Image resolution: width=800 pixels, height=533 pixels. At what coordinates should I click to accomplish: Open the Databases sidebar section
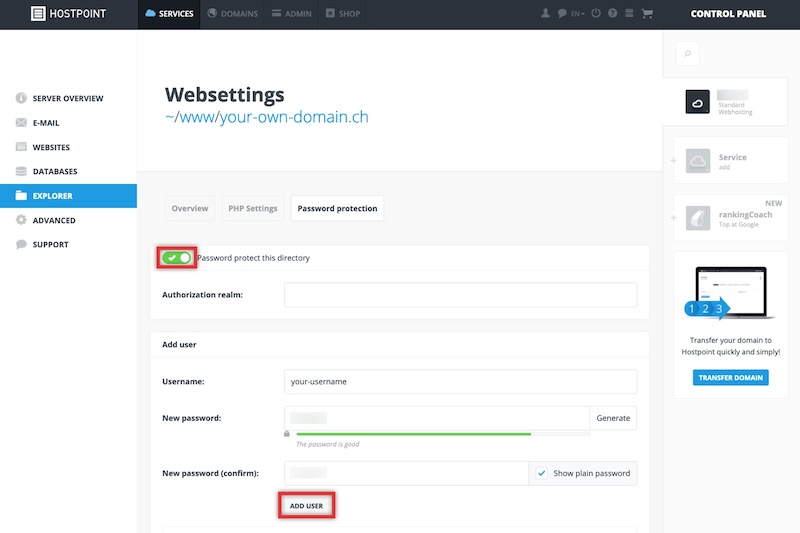click(x=68, y=171)
